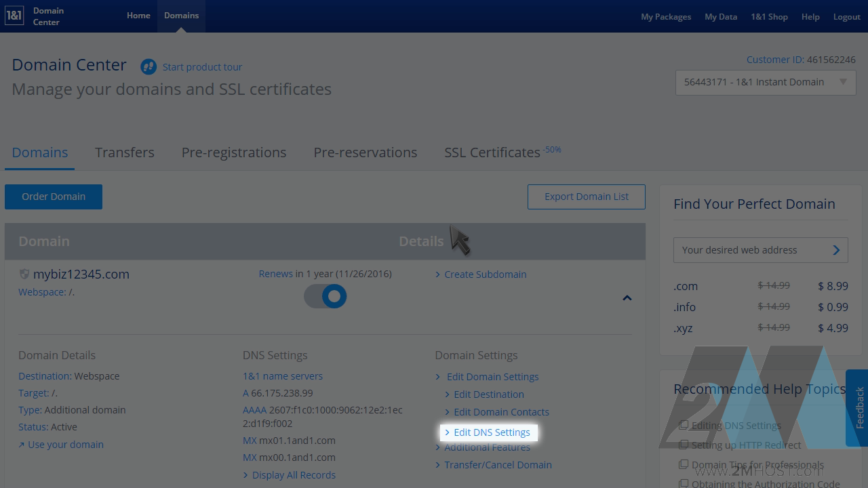Click the A record 66.175.238.99
The width and height of the screenshot is (868, 488).
click(278, 393)
